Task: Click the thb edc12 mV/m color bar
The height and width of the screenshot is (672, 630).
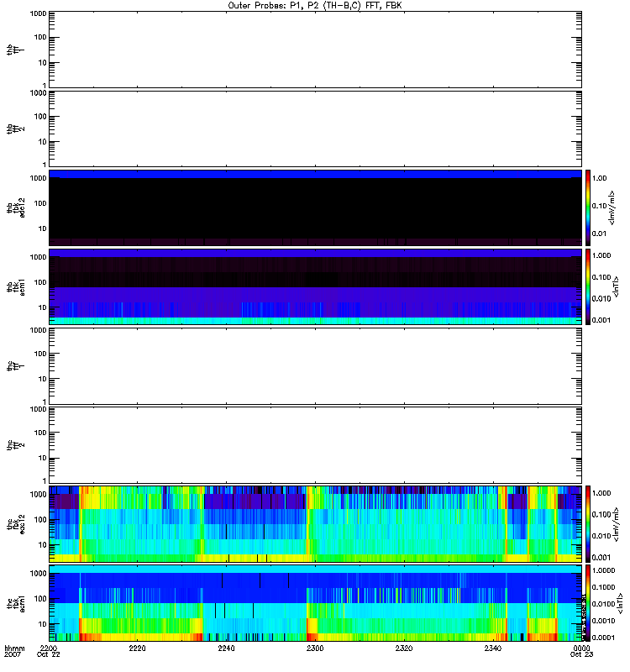Action: [x=589, y=207]
